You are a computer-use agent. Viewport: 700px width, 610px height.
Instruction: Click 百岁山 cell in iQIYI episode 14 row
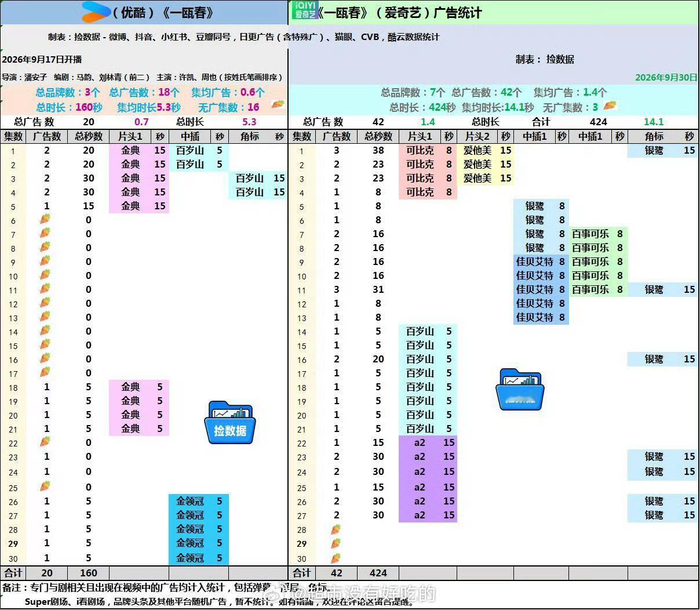click(x=420, y=331)
